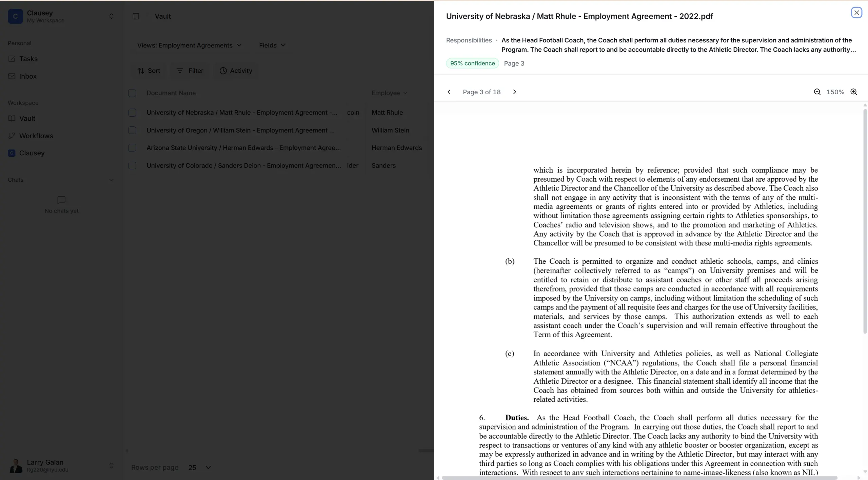Open the rows per page selector
Image resolution: width=868 pixels, height=480 pixels.
tap(199, 467)
